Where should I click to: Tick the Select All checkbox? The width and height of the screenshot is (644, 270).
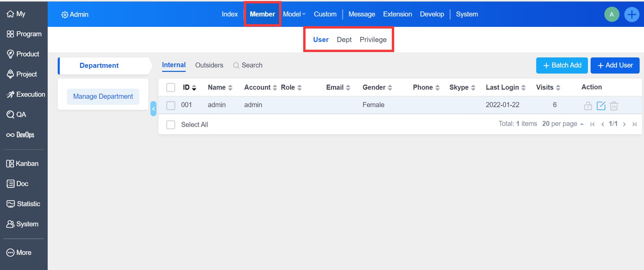(171, 125)
